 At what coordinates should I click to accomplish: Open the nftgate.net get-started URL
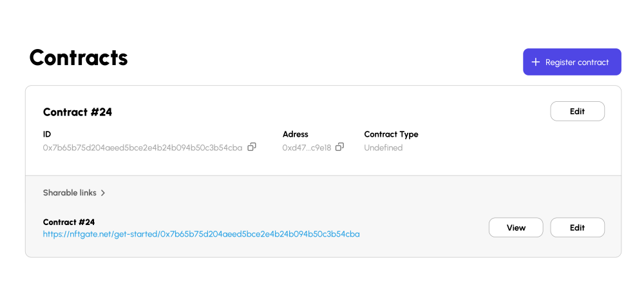[201, 235]
